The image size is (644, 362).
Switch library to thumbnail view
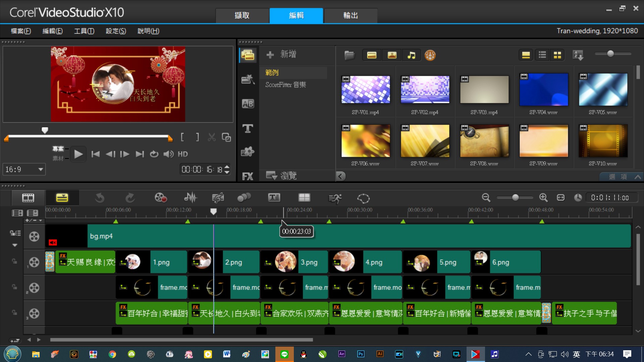point(557,55)
